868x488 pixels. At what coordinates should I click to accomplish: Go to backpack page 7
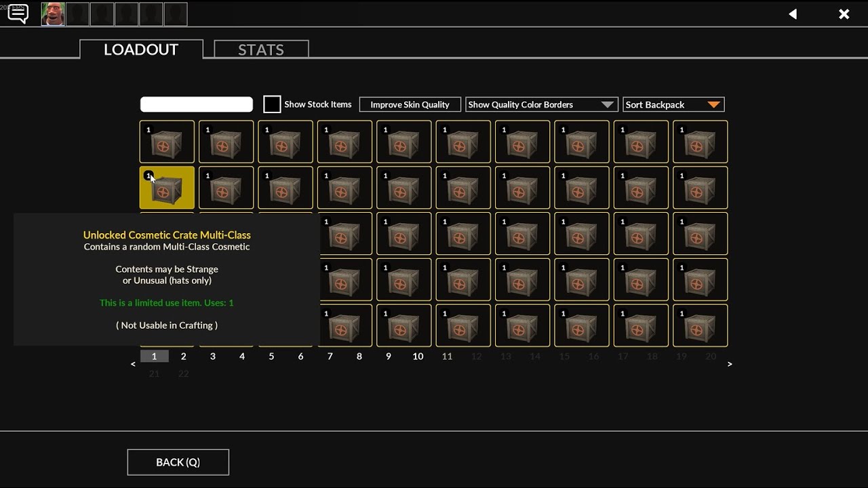(330, 356)
